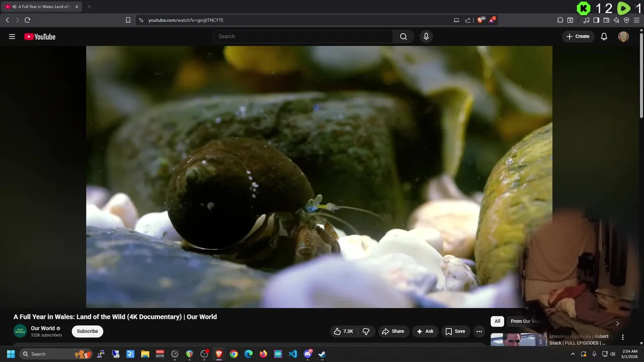Open more actions ellipsis under the video
The width and height of the screenshot is (644, 362).
click(x=479, y=331)
